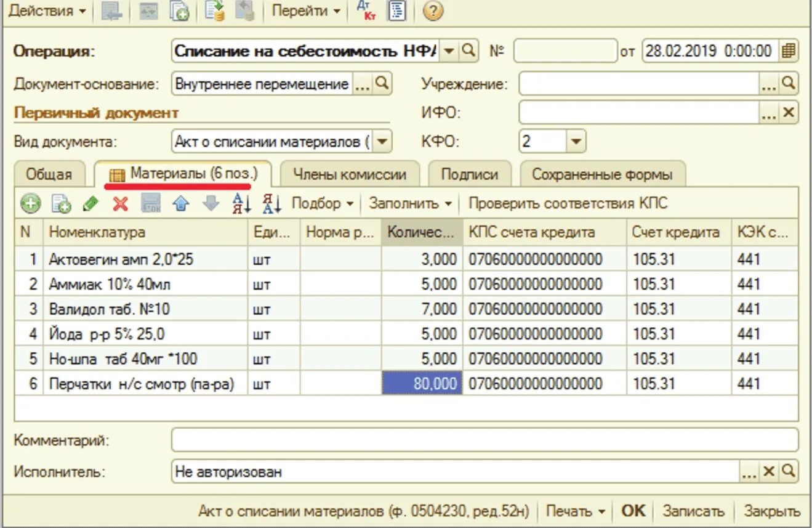The height and width of the screenshot is (528, 812).
Task: Add a new row with green plus
Action: point(30,203)
